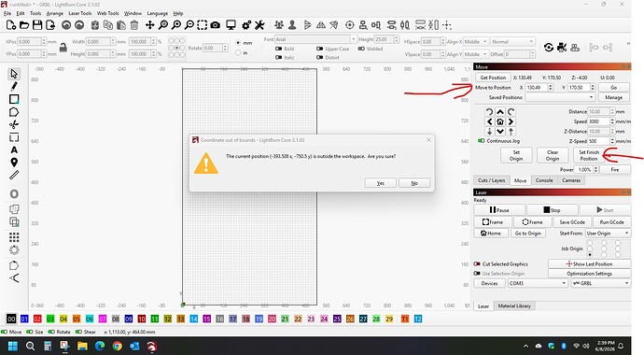The image size is (644, 355).
Task: Select the mm units radio button
Action: pos(238,43)
